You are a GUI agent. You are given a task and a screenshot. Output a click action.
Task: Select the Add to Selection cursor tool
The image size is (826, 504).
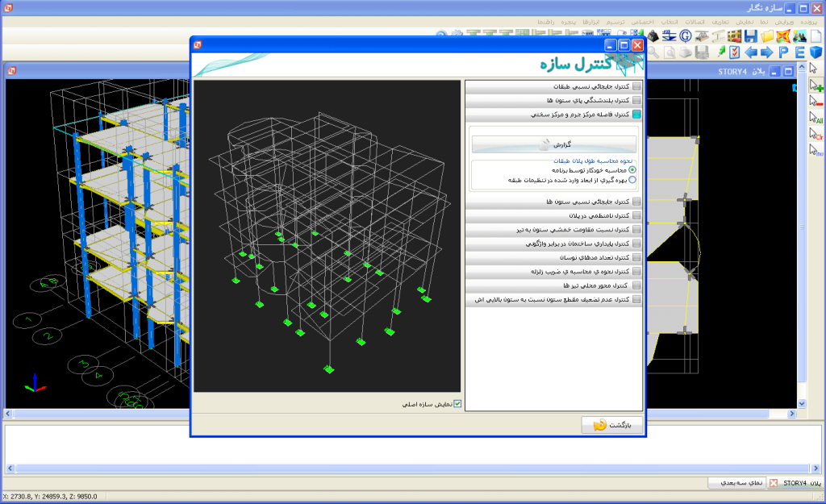pyautogui.click(x=816, y=85)
